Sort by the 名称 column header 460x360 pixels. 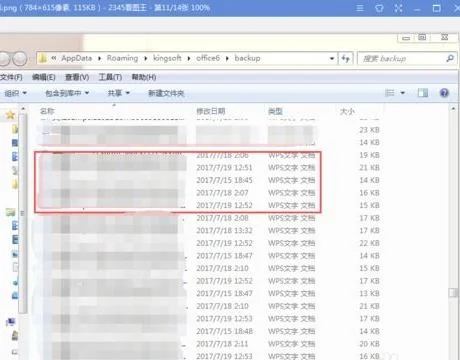coord(47,111)
